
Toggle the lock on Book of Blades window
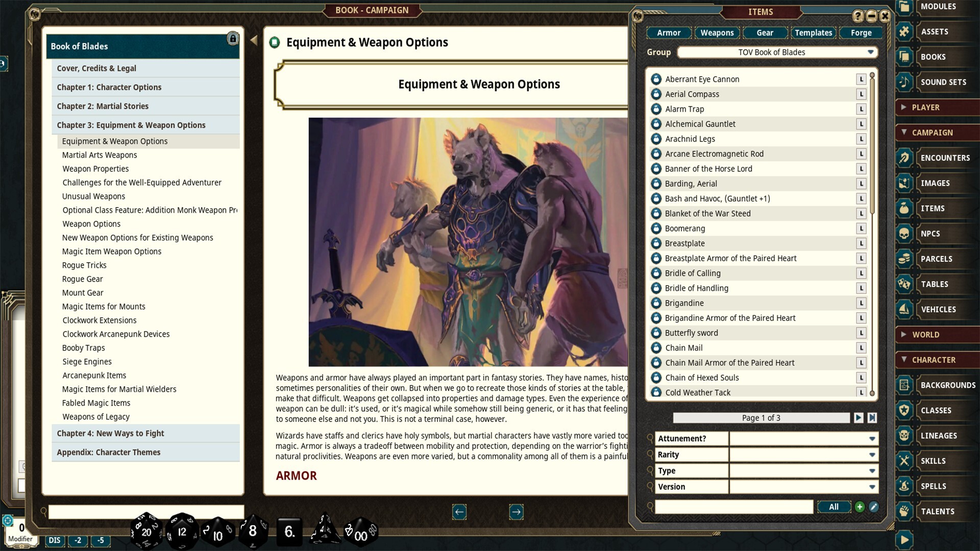click(x=234, y=39)
